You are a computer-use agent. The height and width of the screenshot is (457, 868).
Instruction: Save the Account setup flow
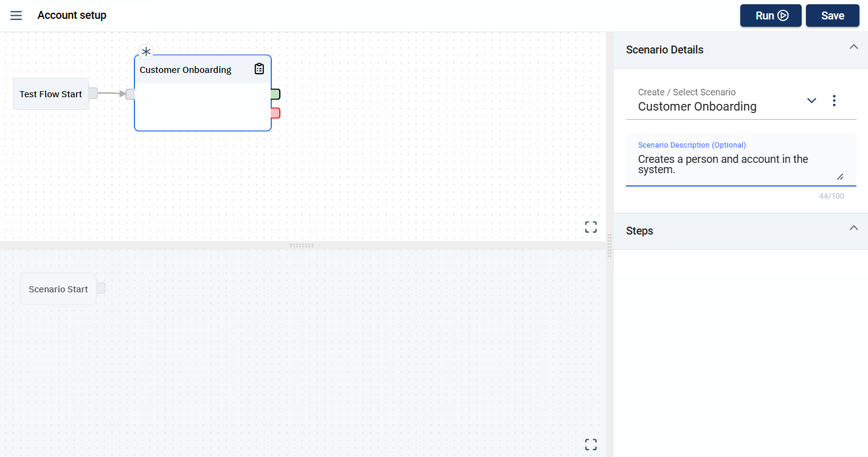(x=832, y=16)
